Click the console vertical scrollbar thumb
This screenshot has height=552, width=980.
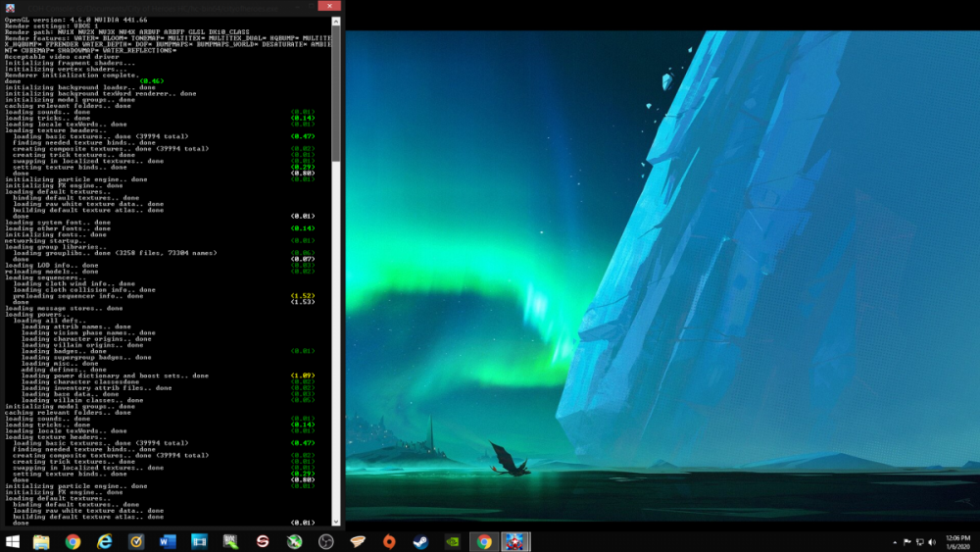coord(335,94)
